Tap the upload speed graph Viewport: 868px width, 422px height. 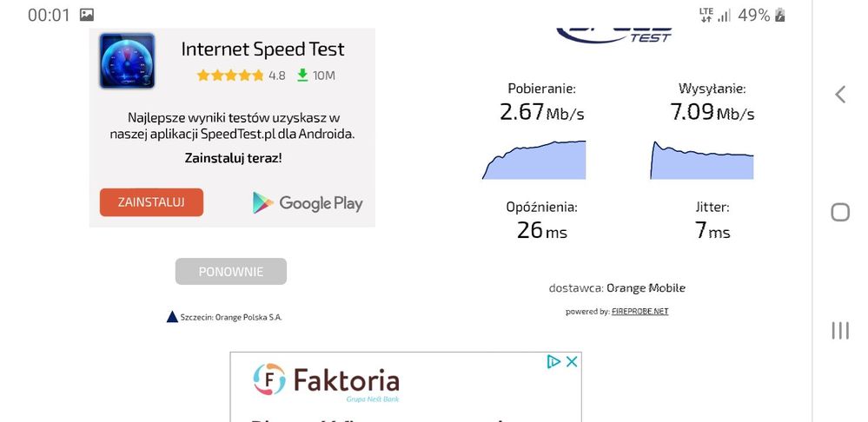coord(702,161)
